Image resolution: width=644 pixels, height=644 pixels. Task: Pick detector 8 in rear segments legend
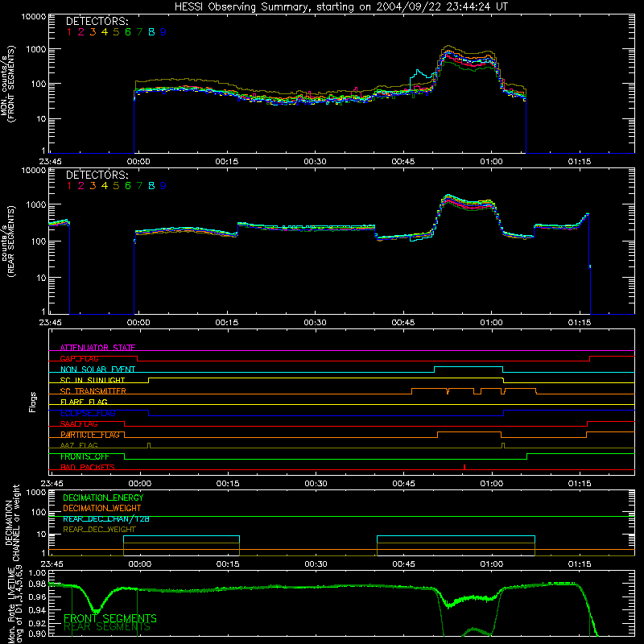(x=151, y=186)
